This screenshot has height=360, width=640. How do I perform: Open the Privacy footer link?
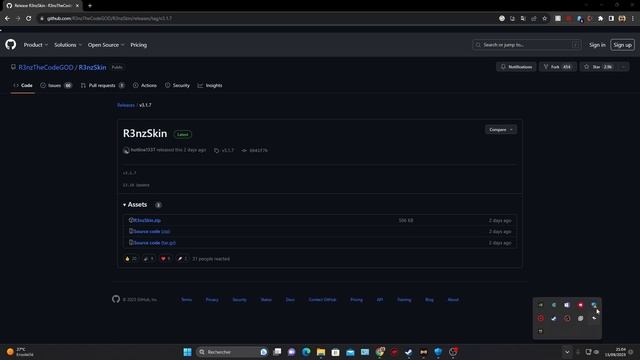pyautogui.click(x=212, y=300)
